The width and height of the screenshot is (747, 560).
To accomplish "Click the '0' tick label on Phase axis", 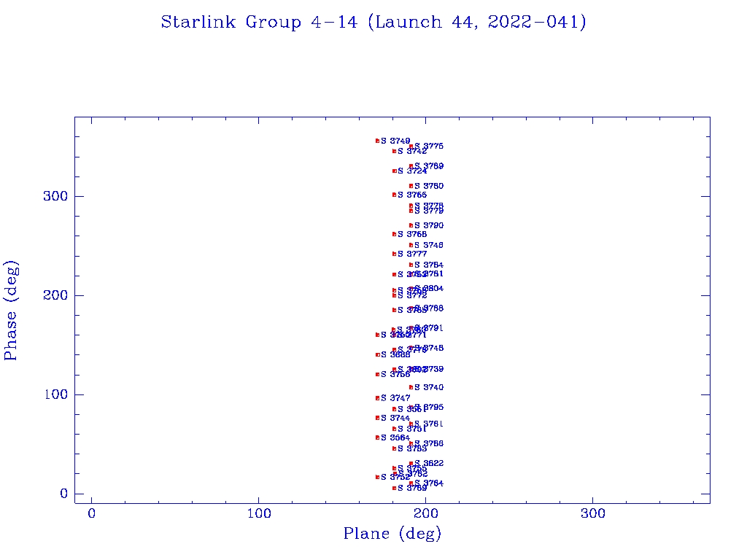I will tap(64, 494).
